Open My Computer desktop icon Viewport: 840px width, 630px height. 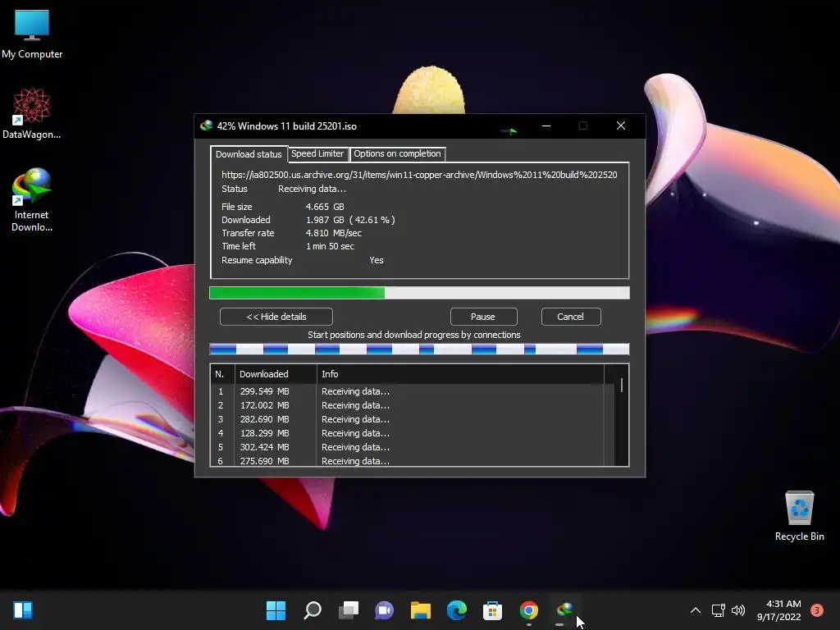tap(32, 34)
